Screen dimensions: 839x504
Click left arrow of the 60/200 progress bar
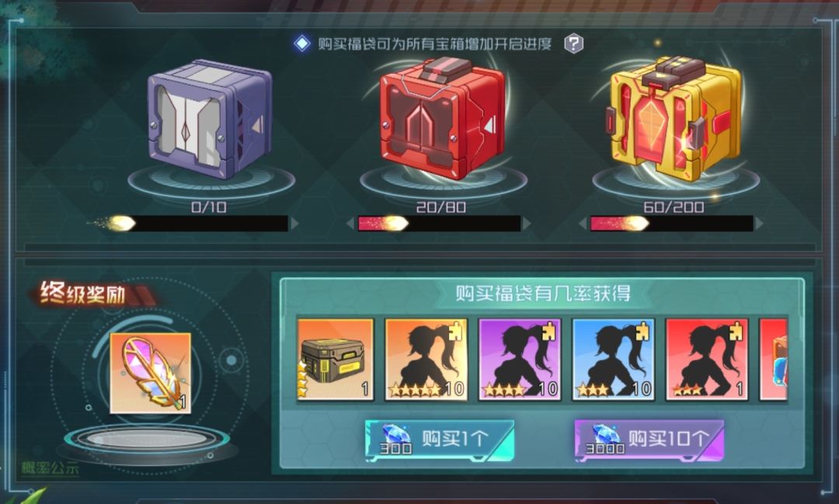click(x=583, y=224)
